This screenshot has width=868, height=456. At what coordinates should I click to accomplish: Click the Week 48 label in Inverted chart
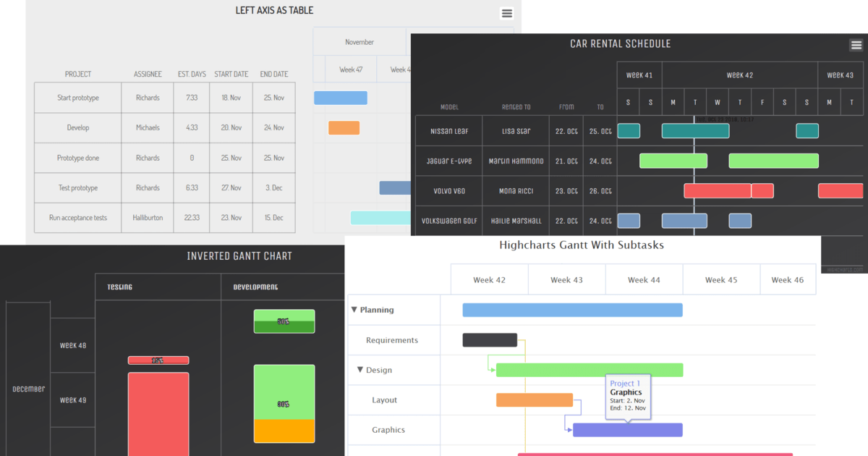(72, 345)
